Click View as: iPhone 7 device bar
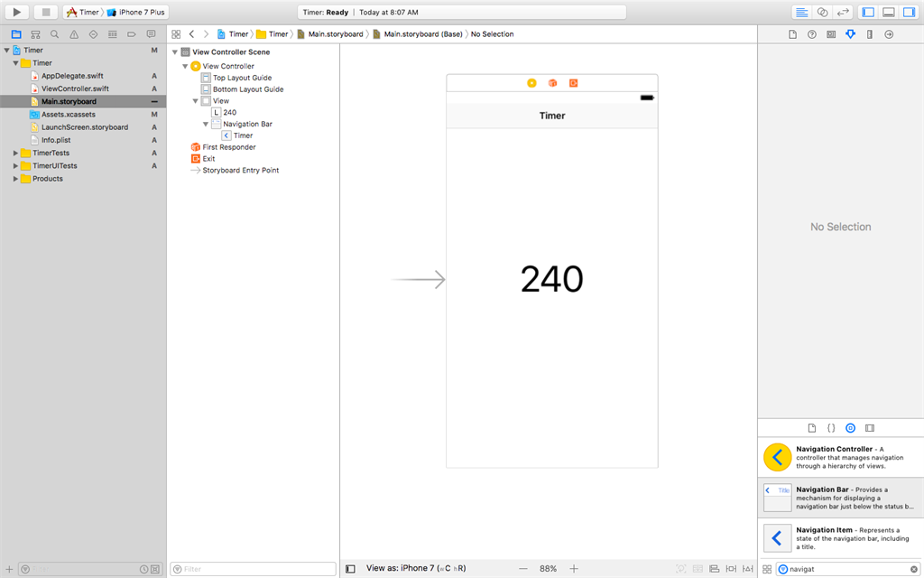The width and height of the screenshot is (924, 578). click(416, 569)
